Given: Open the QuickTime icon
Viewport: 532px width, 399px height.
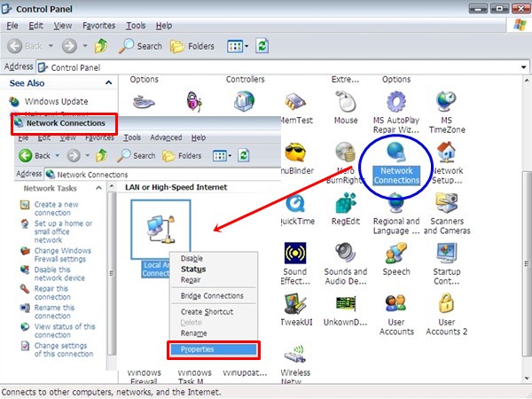Looking at the screenshot, I should coord(296,209).
